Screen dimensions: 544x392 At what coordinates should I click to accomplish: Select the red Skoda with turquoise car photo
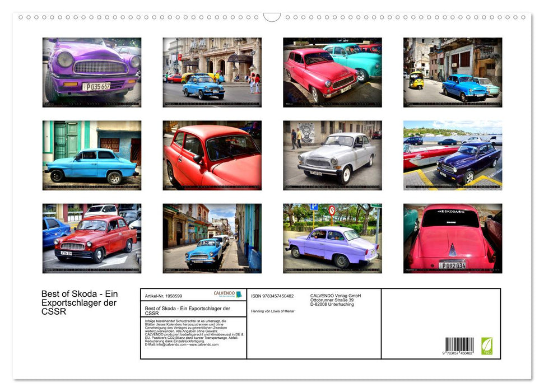click(x=331, y=71)
